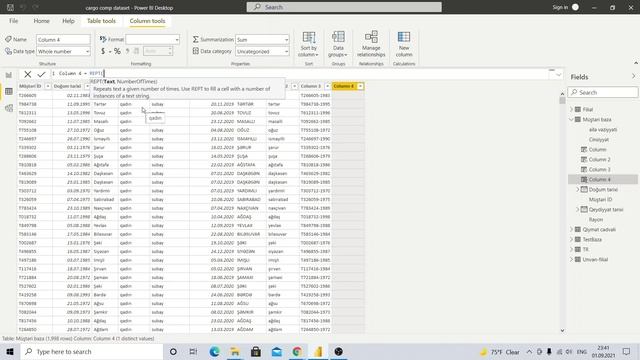This screenshot has height=360, width=640.
Task: Apply thousands separator comma icon
Action: click(127, 51)
